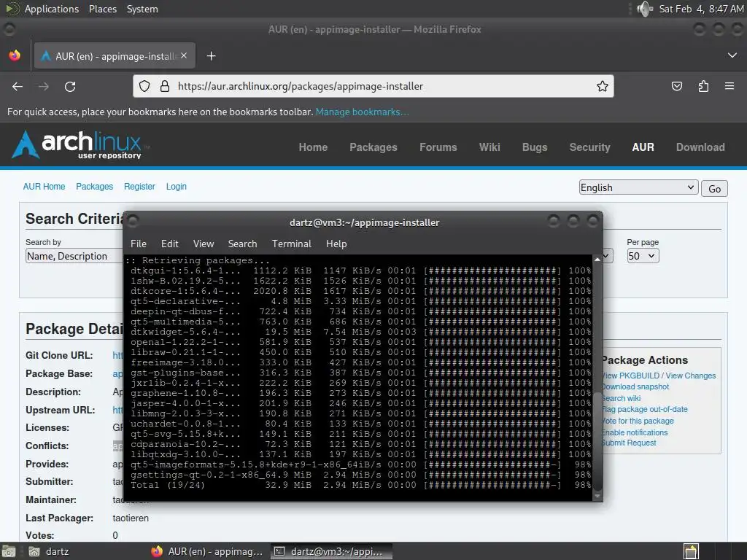Click Search wiki link
The image size is (747, 560).
coord(622,398)
